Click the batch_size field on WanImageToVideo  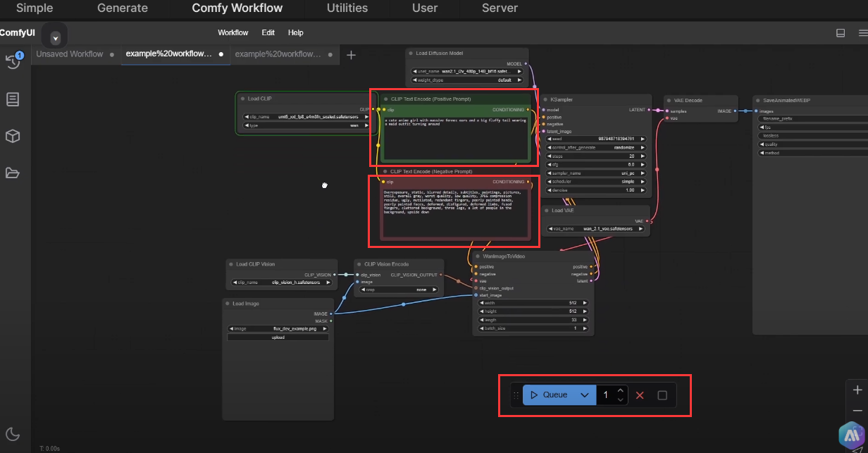533,328
